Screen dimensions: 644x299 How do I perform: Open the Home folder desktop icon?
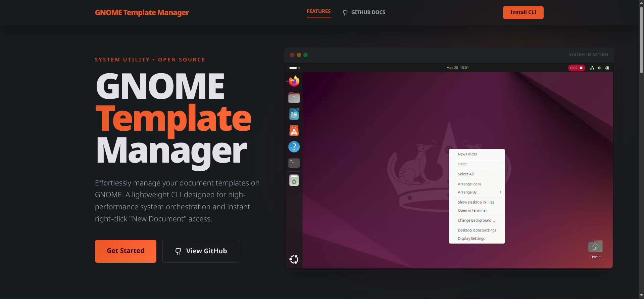point(595,250)
